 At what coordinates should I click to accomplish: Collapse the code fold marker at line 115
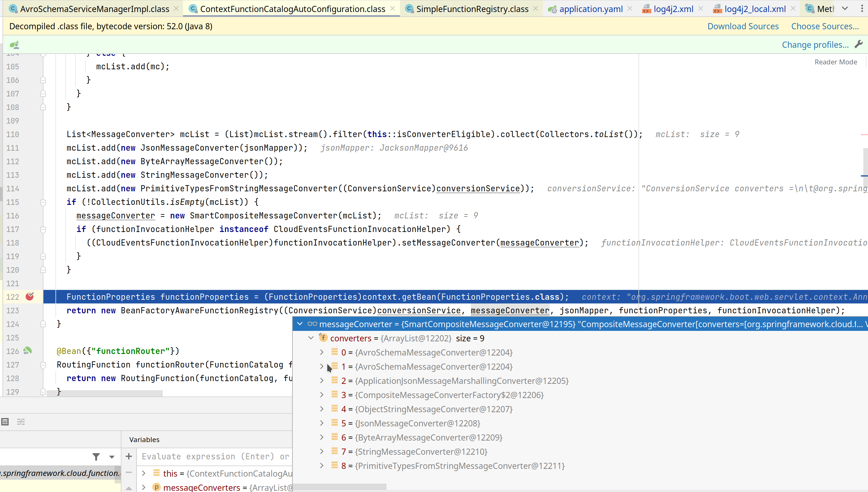click(43, 202)
